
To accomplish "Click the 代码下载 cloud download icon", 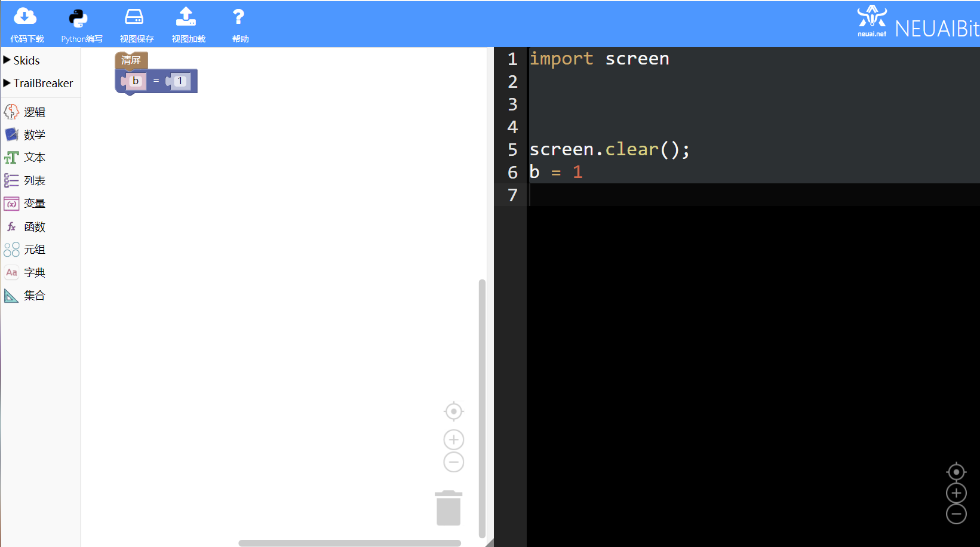I will click(25, 17).
